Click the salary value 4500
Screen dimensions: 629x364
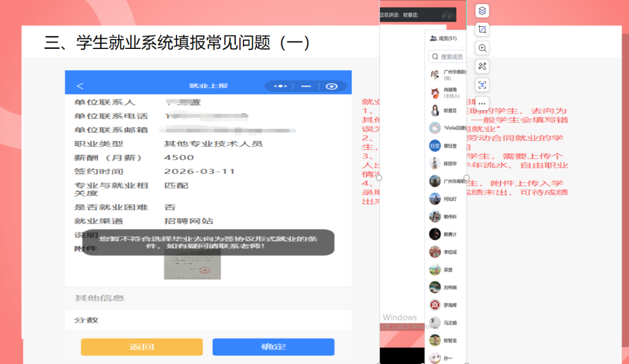pos(179,157)
